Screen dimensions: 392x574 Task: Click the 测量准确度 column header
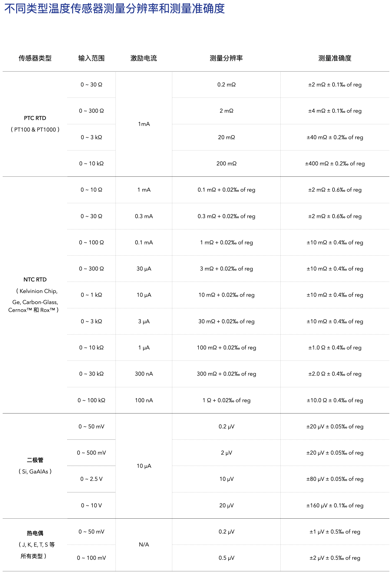pyautogui.click(x=335, y=58)
